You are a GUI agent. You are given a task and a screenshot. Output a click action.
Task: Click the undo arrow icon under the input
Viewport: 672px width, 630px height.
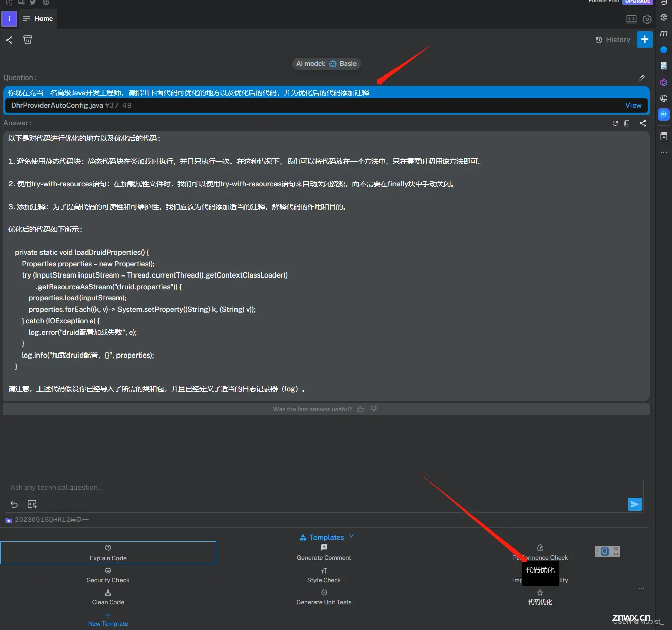pos(14,504)
